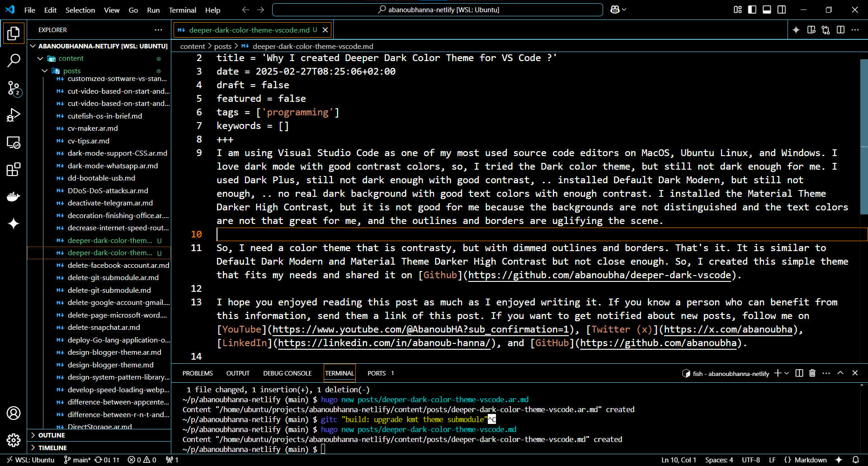
Task: Open the Search view in activity bar
Action: point(14,60)
